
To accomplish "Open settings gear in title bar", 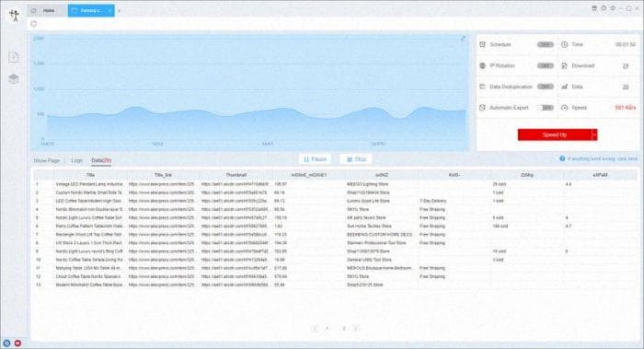I will coord(613,8).
